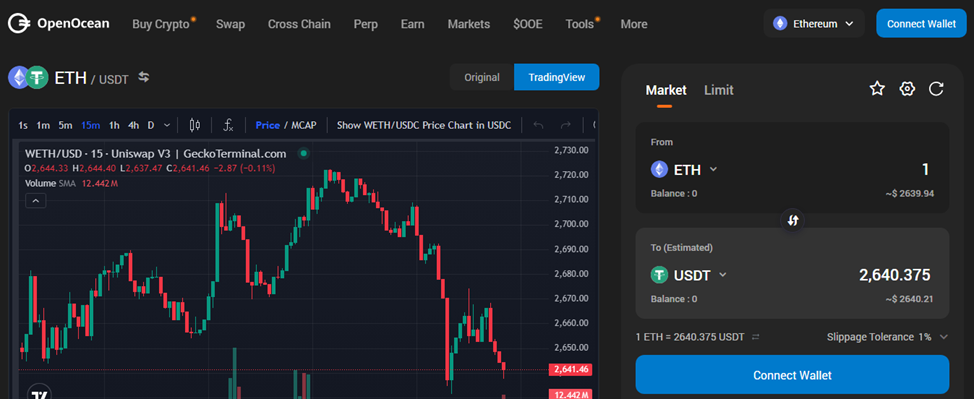
Task: Open the Ethereum network dropdown
Action: (x=814, y=24)
